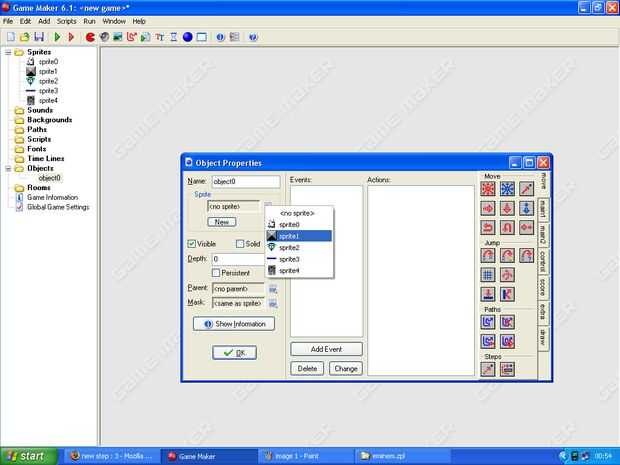620x465 pixels.
Task: Add a path from the toolbar
Action: point(131,37)
